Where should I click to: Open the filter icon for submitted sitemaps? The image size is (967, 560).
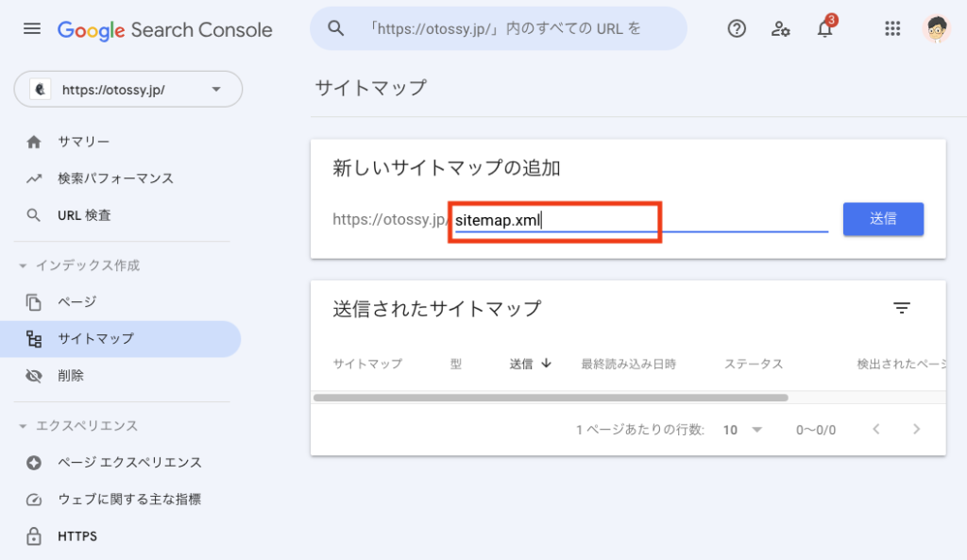click(x=902, y=308)
